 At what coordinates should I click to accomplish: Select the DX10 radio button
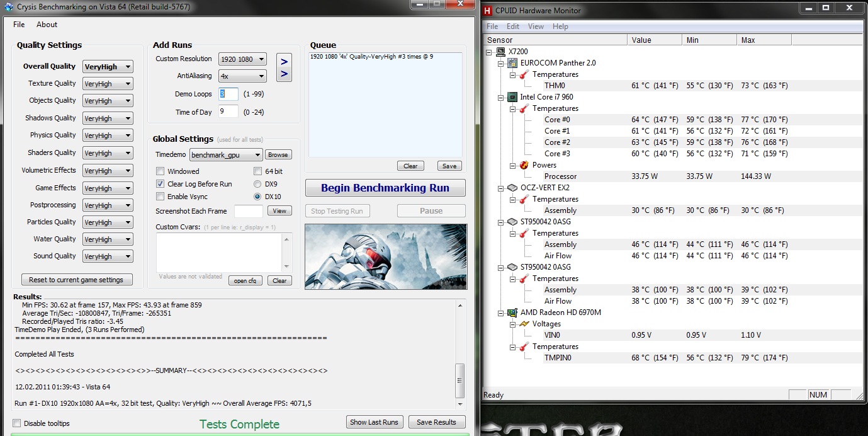tap(257, 197)
